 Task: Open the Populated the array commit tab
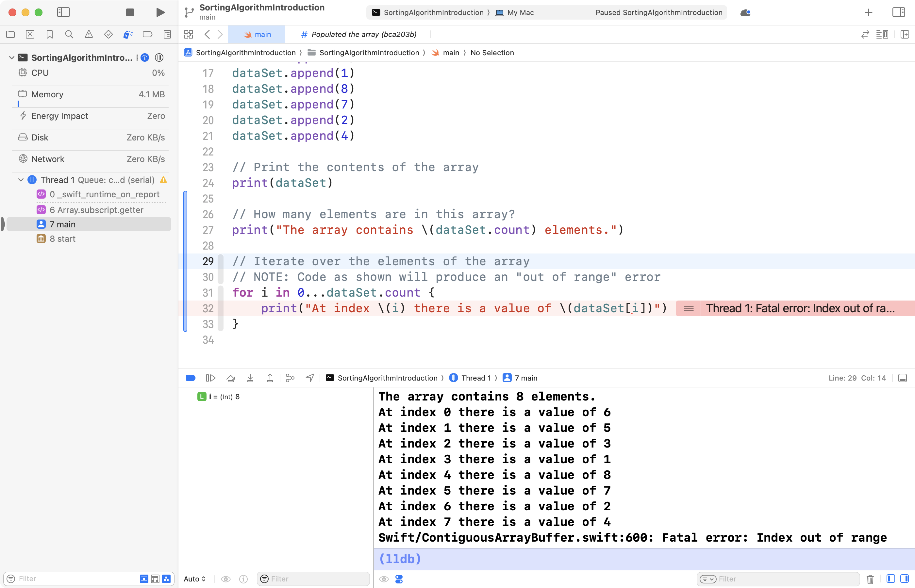coord(358,34)
